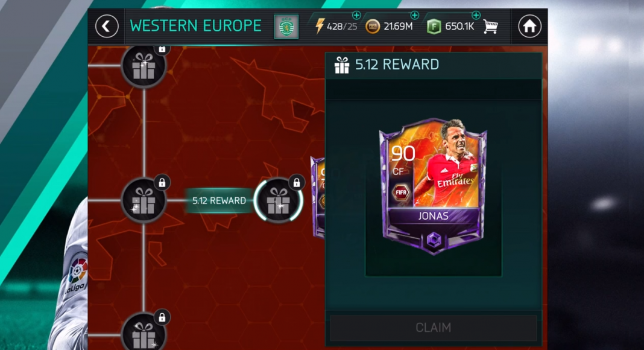Add more energy with plus icon
The width and height of the screenshot is (644, 350).
point(356,16)
